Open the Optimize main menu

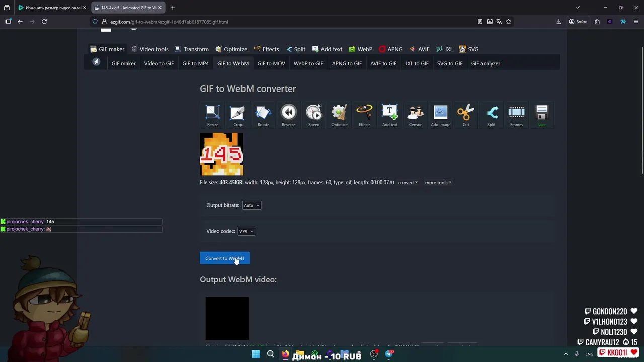coord(231,49)
